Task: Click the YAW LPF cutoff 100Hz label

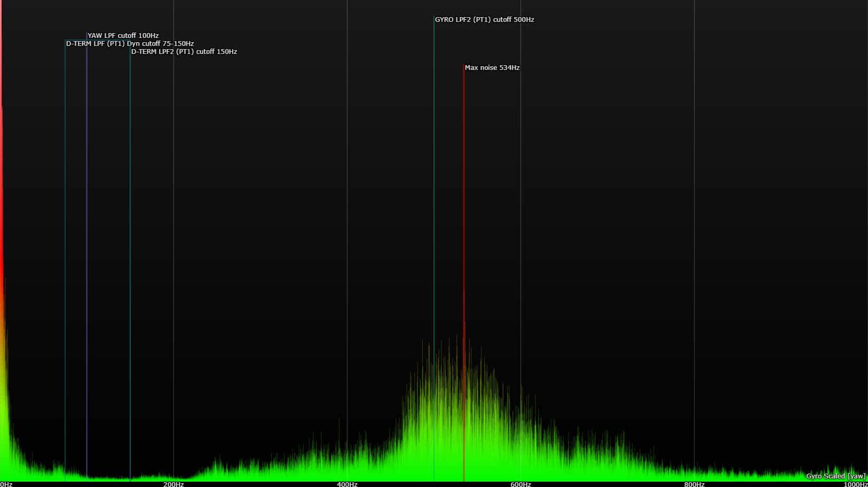Action: tap(123, 36)
